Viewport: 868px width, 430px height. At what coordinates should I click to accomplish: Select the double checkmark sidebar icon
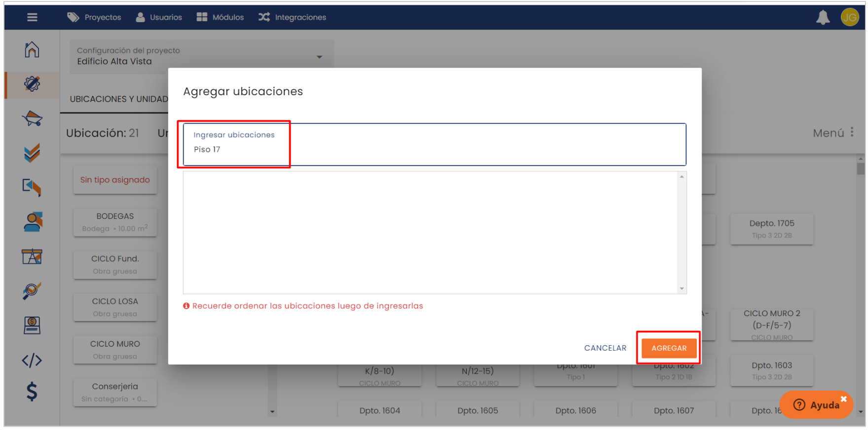coord(32,153)
